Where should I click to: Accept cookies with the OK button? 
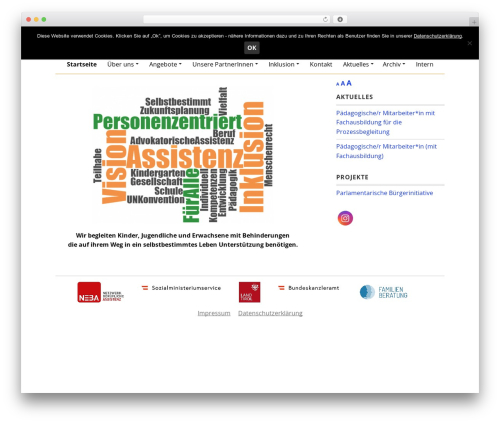tap(252, 48)
